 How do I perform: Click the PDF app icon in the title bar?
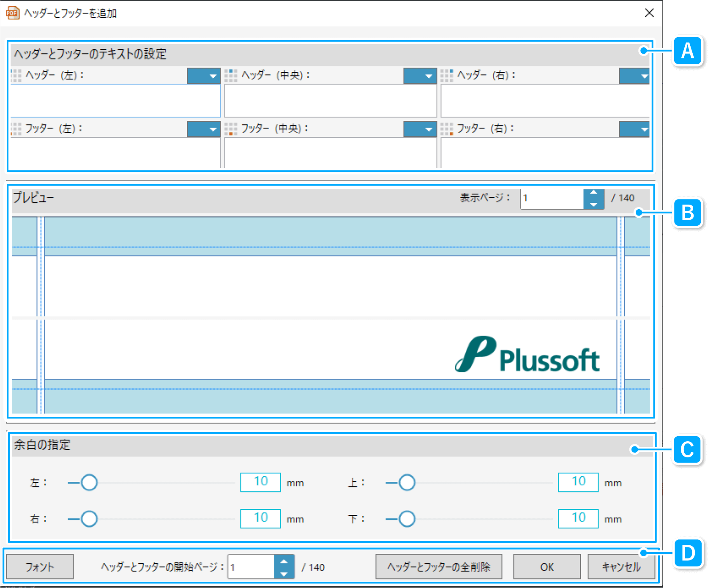(13, 13)
